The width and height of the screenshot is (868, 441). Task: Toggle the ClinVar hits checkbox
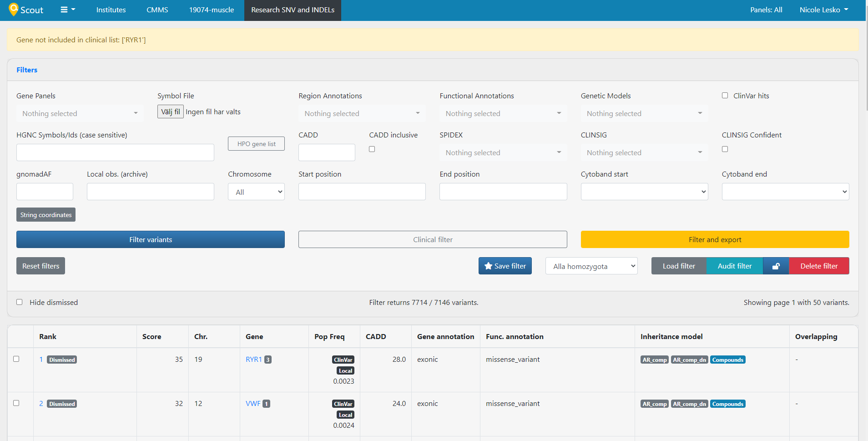(x=725, y=96)
